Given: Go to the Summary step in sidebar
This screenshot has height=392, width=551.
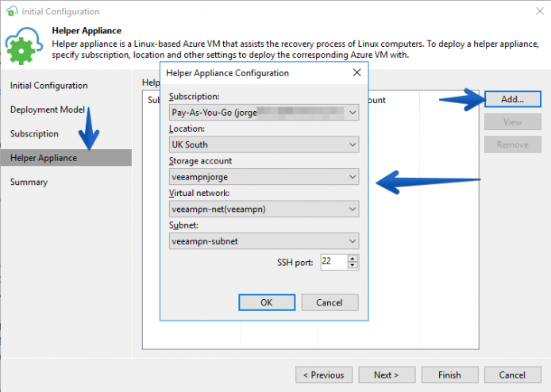Looking at the screenshot, I should pos(29,182).
